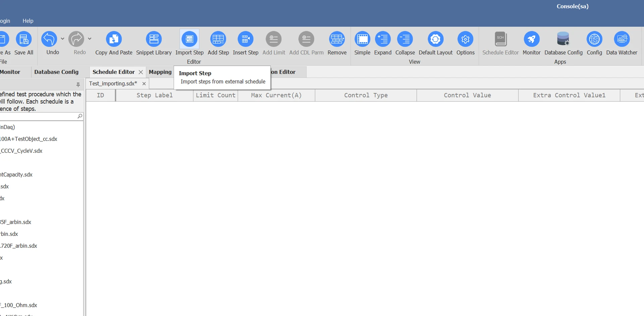This screenshot has width=644, height=316.
Task: Select the _CCCV_CycleV.sdx file
Action: tap(21, 151)
